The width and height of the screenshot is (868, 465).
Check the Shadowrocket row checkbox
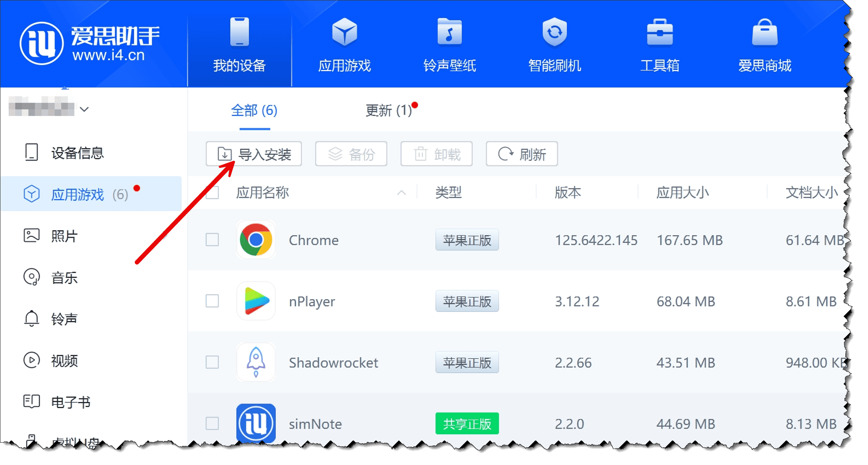(x=212, y=362)
